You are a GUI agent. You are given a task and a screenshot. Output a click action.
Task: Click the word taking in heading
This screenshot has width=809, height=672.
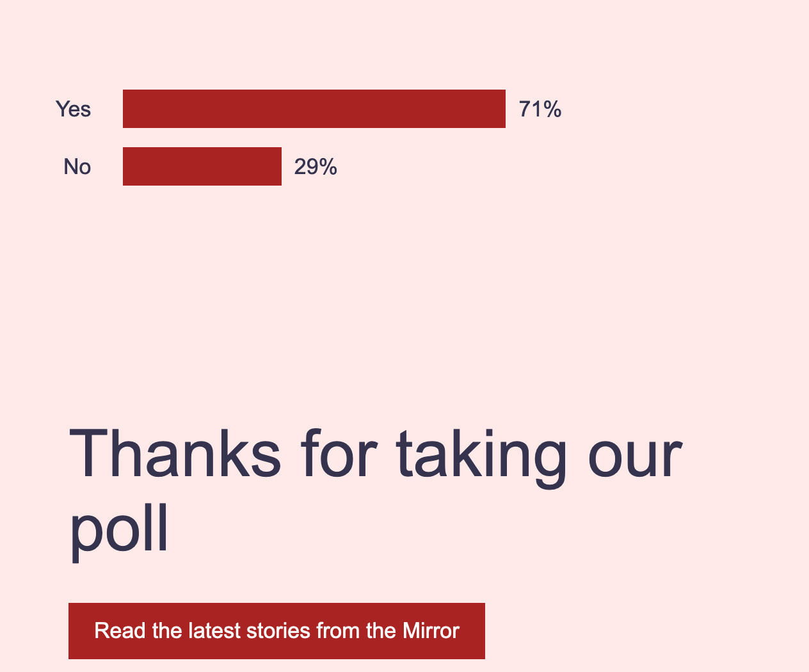481,457
